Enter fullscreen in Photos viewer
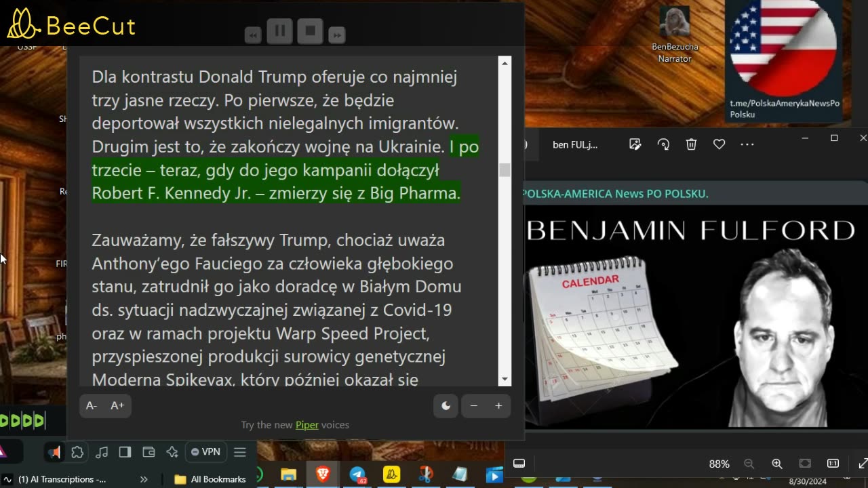This screenshot has width=868, height=488. coord(862,464)
